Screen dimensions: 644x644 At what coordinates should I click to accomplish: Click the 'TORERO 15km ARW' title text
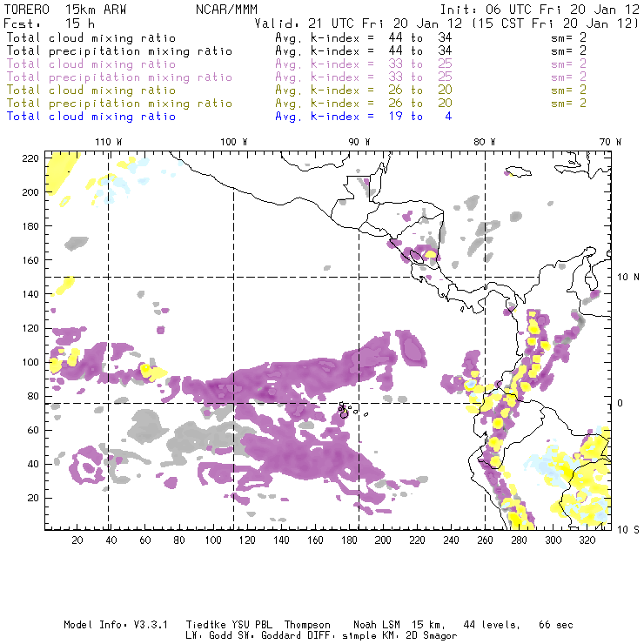[65, 10]
